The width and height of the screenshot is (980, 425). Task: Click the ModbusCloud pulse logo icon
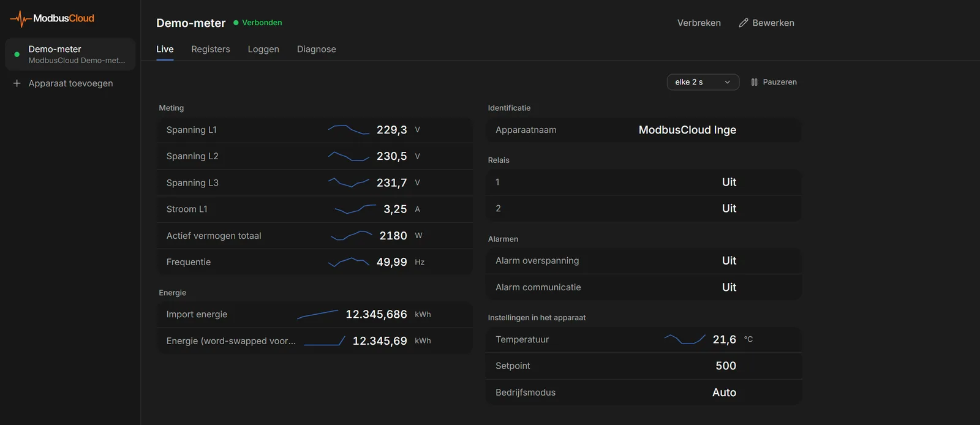[x=20, y=19]
